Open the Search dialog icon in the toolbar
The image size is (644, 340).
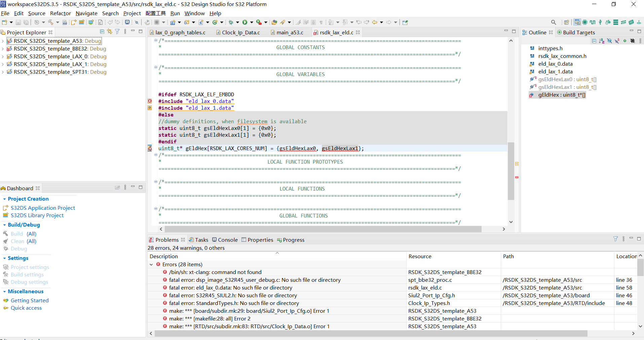click(x=554, y=22)
